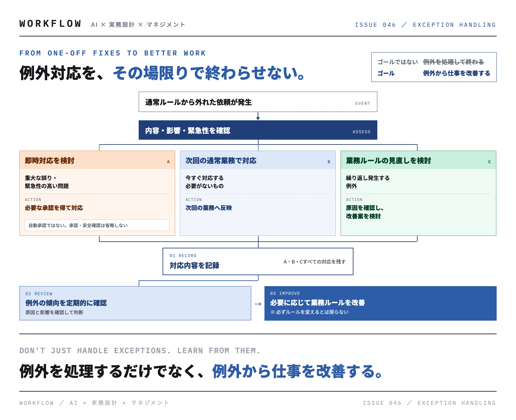Image resolution: width=516 pixels, height=420 pixels.
Task: Click the card C header '業務ルールの見直しを検討'
Action: click(x=418, y=160)
